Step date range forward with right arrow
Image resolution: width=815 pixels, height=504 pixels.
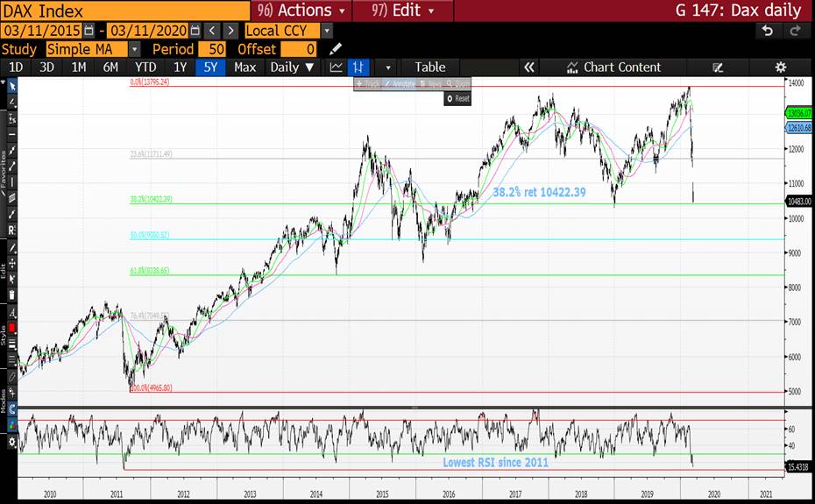tap(231, 31)
